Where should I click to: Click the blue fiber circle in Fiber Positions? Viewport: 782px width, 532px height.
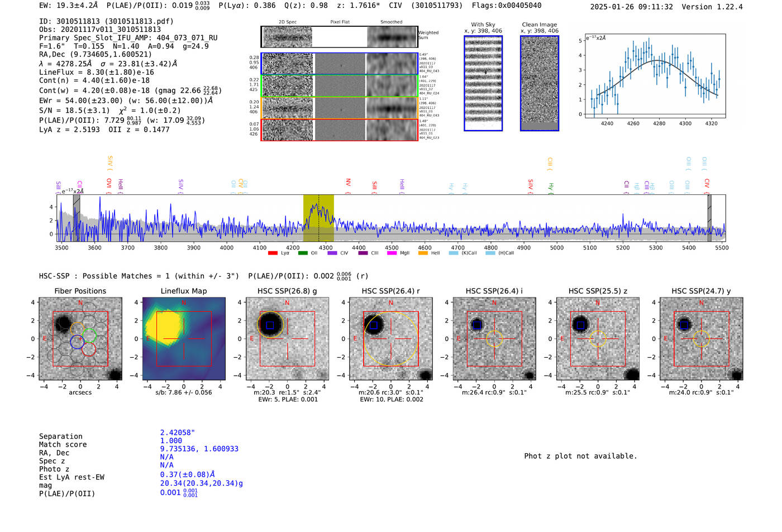click(77, 342)
